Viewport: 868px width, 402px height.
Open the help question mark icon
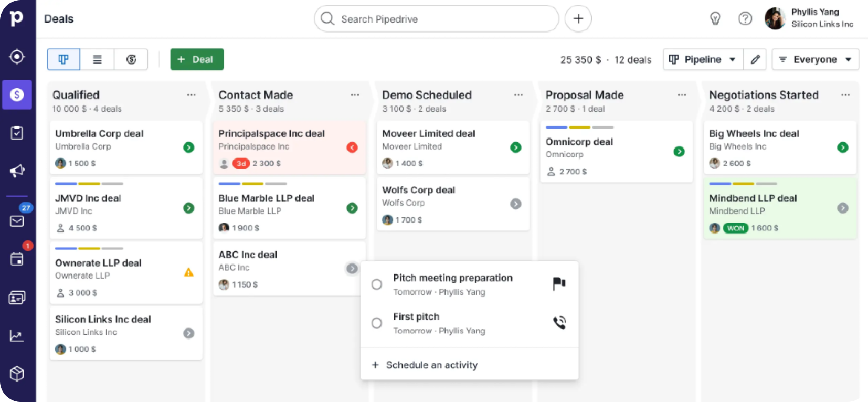[x=745, y=19]
